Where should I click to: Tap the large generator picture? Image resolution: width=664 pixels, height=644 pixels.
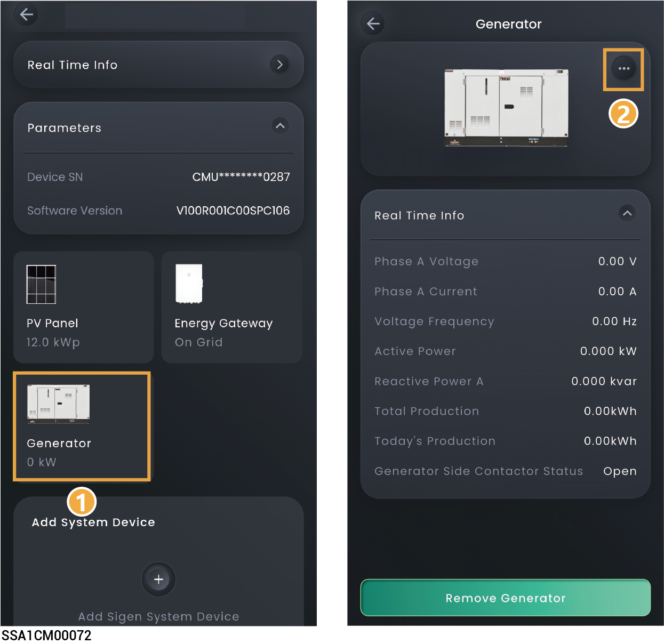pos(506,108)
